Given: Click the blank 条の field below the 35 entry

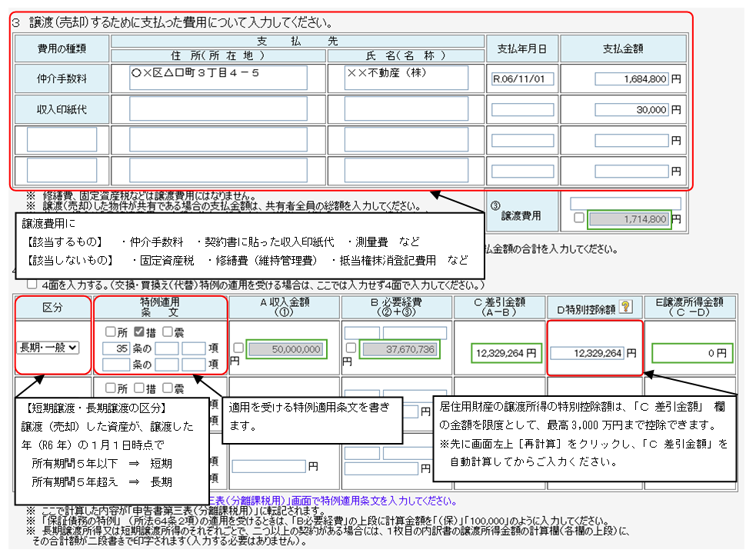Looking at the screenshot, I should (x=115, y=364).
